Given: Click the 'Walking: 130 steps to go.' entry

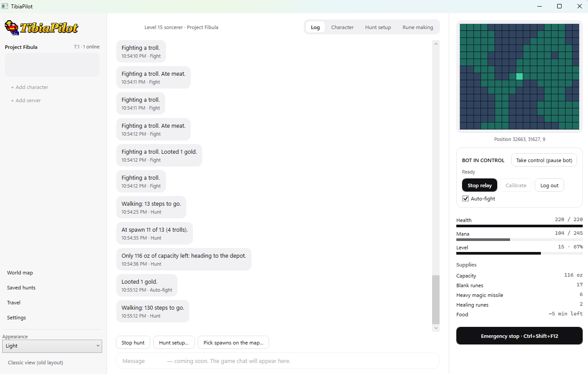Looking at the screenshot, I should (153, 311).
